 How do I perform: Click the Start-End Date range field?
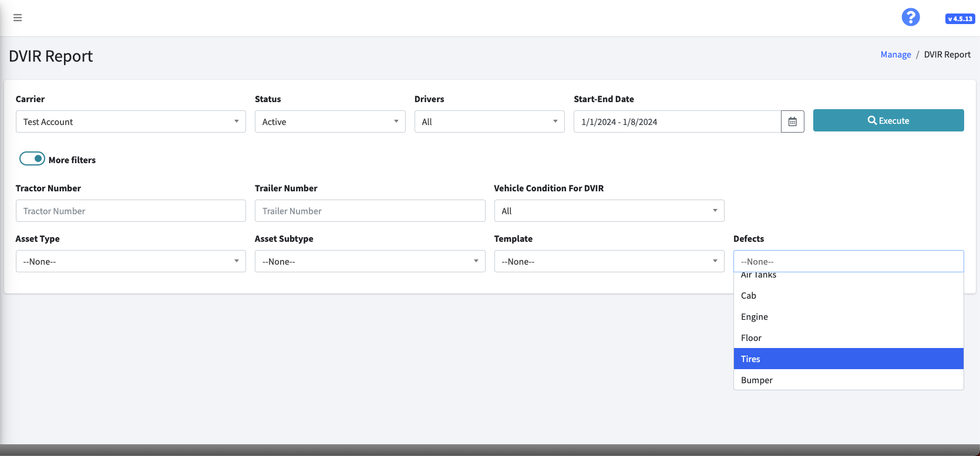pyautogui.click(x=678, y=121)
